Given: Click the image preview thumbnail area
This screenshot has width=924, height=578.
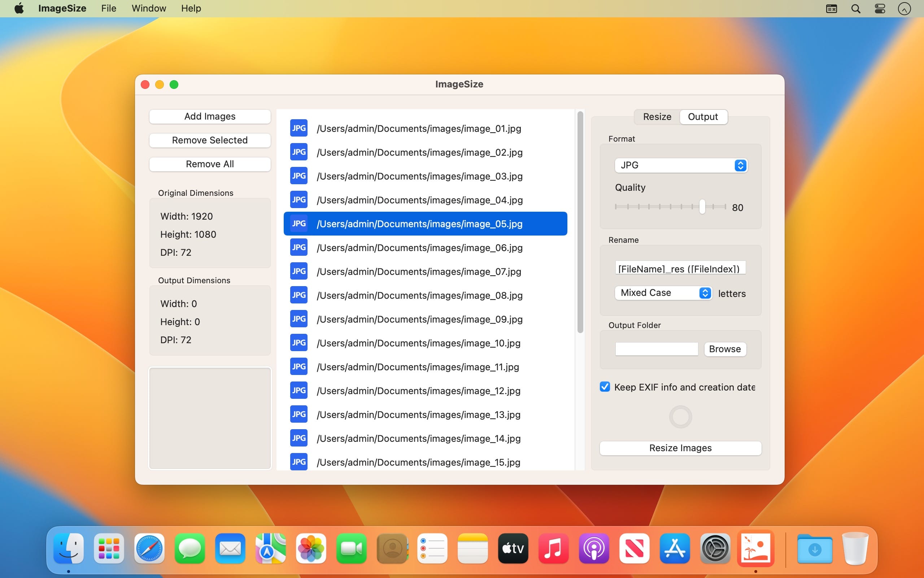Looking at the screenshot, I should tap(210, 418).
